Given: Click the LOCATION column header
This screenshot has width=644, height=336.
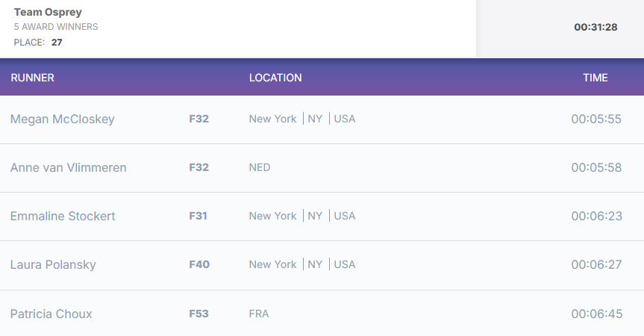Looking at the screenshot, I should click(275, 78).
